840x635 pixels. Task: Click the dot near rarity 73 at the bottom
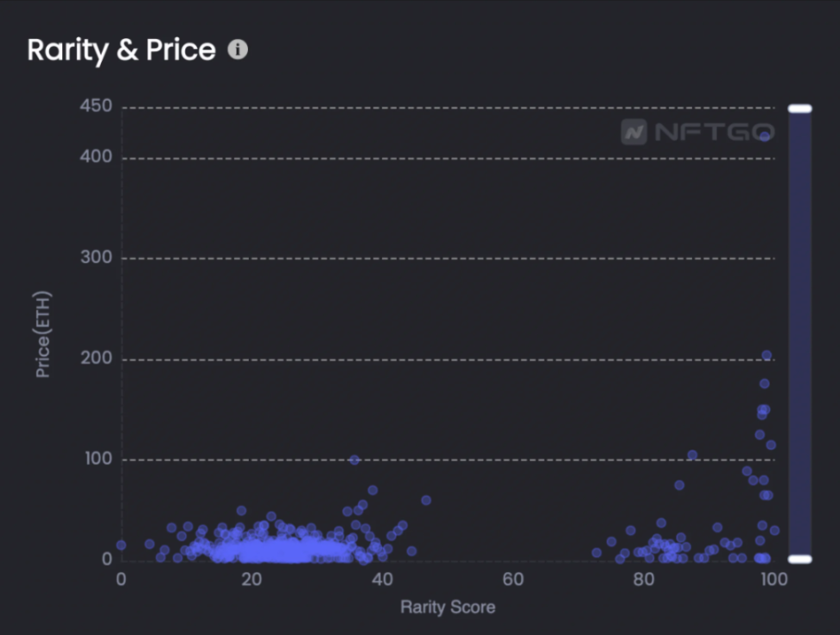[x=596, y=553]
